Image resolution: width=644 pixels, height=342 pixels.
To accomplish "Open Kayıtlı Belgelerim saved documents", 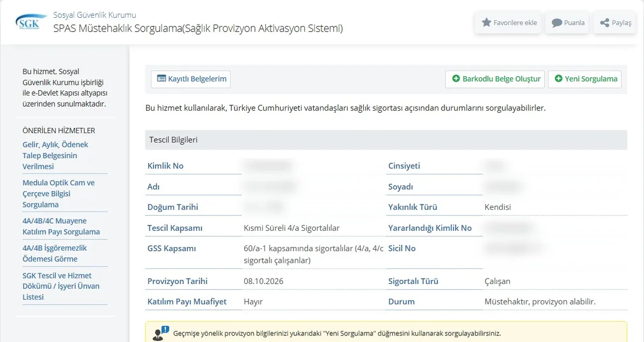I will 191,79.
